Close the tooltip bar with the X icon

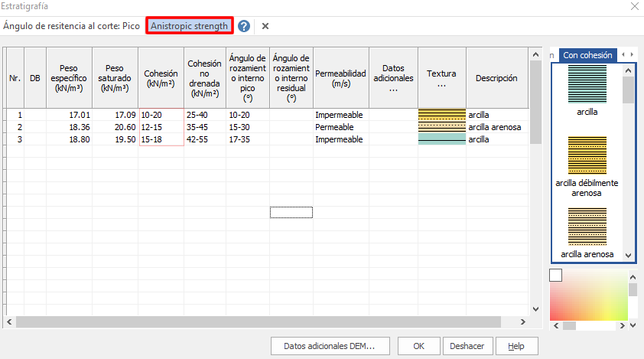[x=265, y=26]
